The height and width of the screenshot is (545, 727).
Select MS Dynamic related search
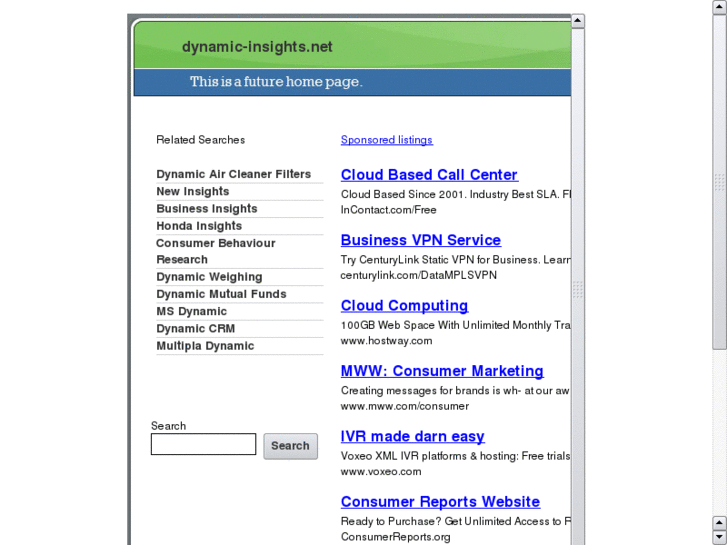(191, 311)
